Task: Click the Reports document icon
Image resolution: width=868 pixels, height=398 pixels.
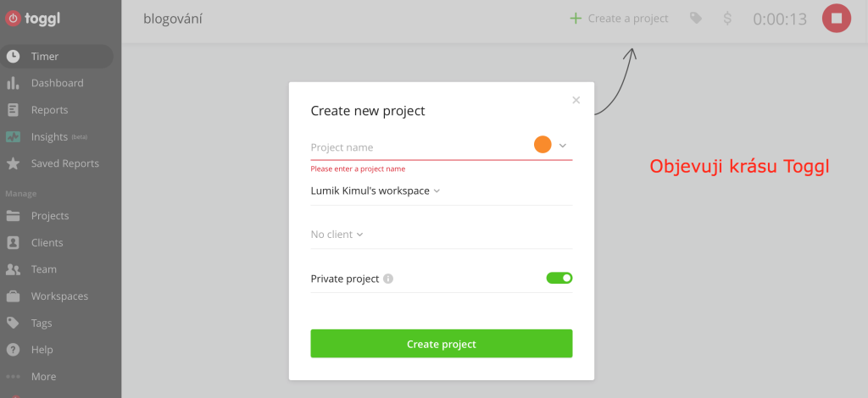Action: pos(14,110)
